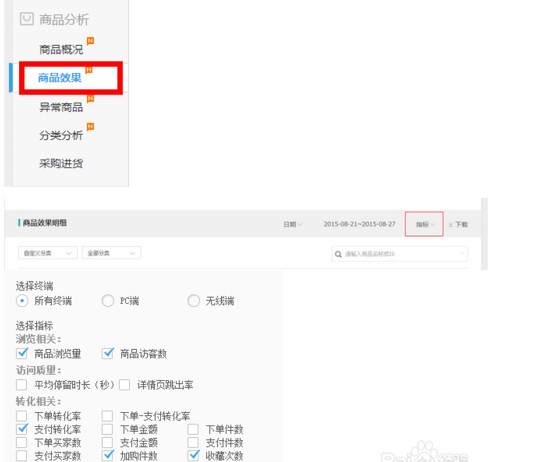The width and height of the screenshot is (547, 462).
Task: Expand the 自定义分类 dropdown
Action: pos(47,253)
